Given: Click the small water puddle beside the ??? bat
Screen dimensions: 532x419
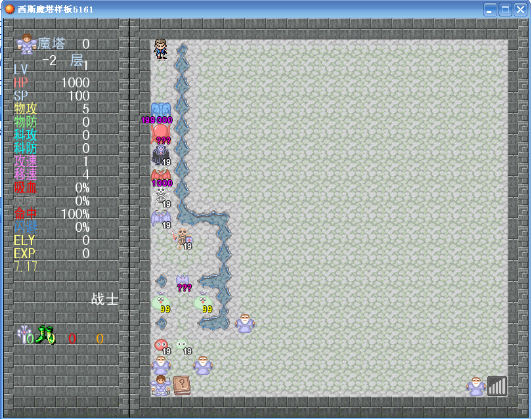Looking at the screenshot, I should 161,281.
